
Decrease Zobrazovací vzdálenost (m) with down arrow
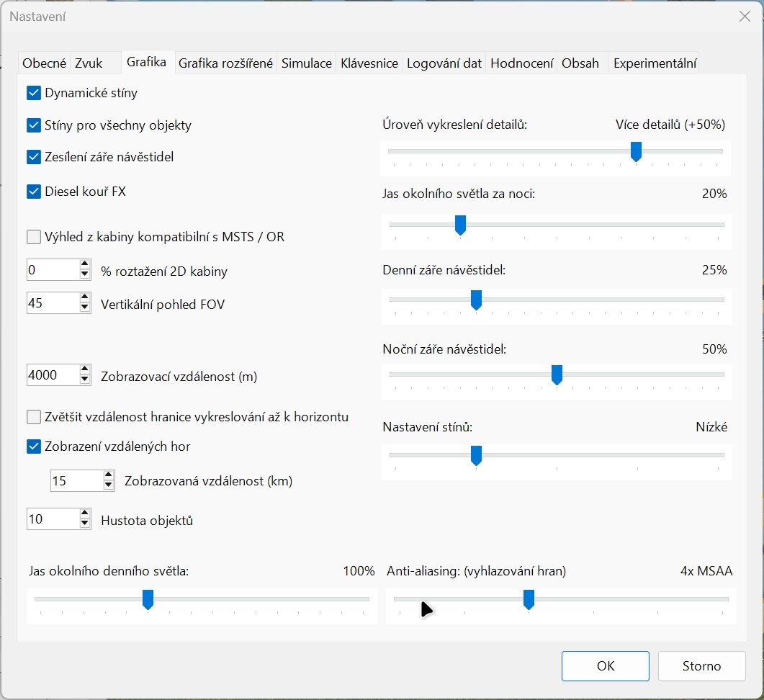tap(85, 380)
